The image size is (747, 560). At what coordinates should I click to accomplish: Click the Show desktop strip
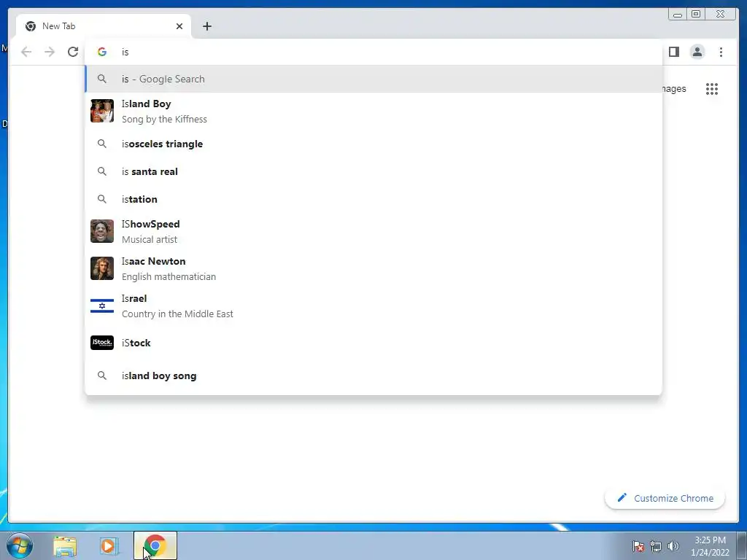pos(742,545)
